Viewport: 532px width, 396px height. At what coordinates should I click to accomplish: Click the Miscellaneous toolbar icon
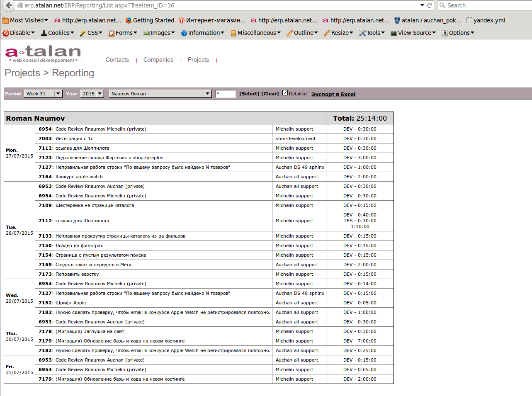click(x=233, y=33)
